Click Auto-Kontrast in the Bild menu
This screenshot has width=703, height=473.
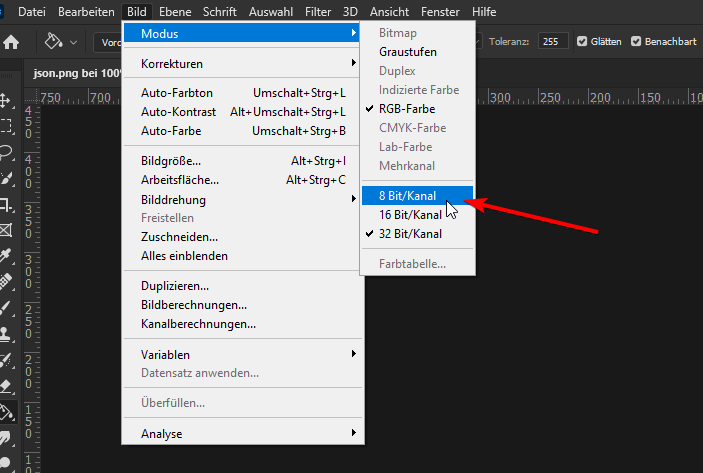pos(178,112)
